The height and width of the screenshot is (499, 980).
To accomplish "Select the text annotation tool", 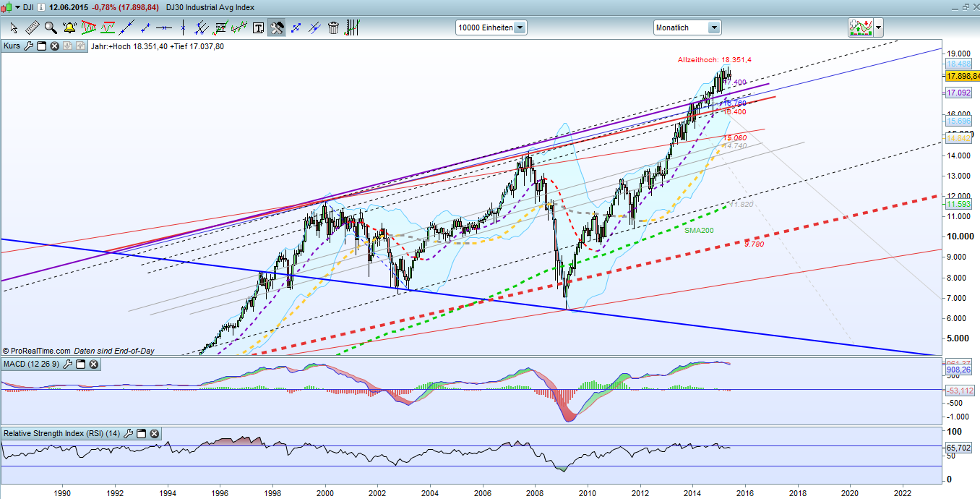I will (x=258, y=28).
